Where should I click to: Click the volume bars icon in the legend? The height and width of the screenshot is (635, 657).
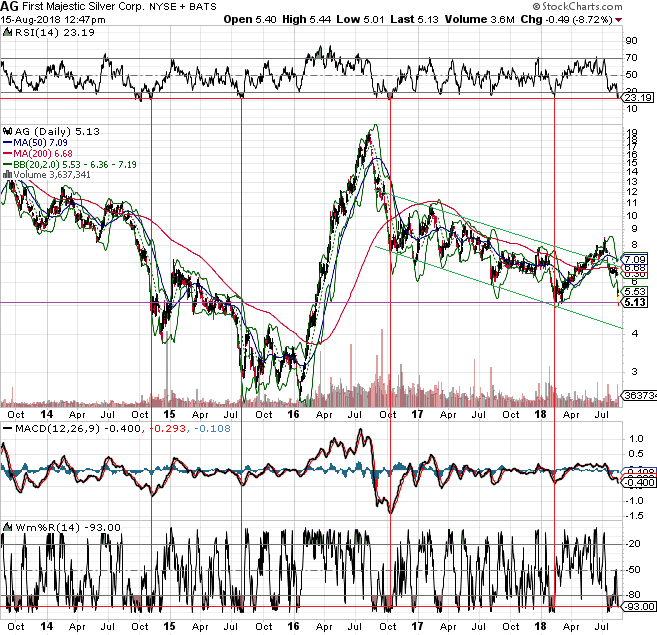(x=8, y=174)
